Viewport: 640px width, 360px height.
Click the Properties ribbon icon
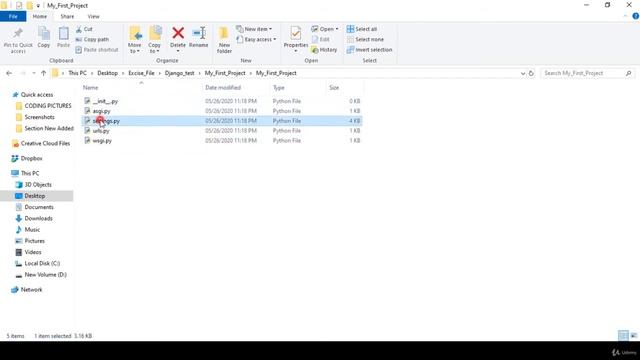(x=296, y=33)
